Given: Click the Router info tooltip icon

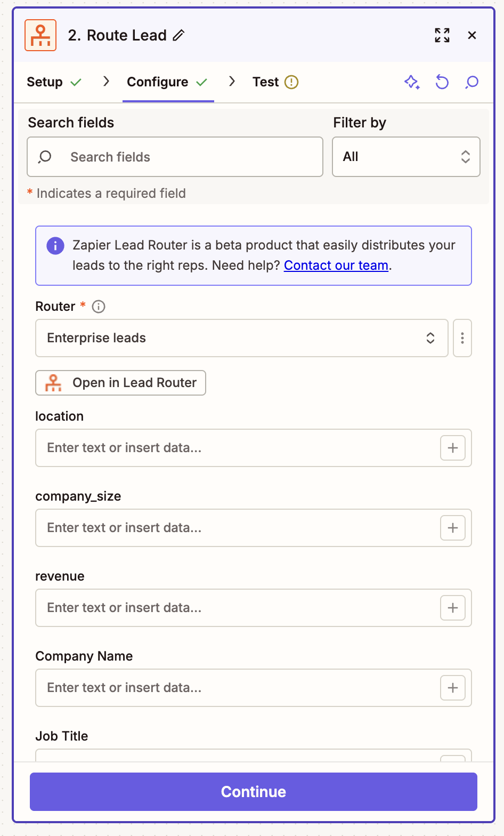Looking at the screenshot, I should pyautogui.click(x=99, y=307).
